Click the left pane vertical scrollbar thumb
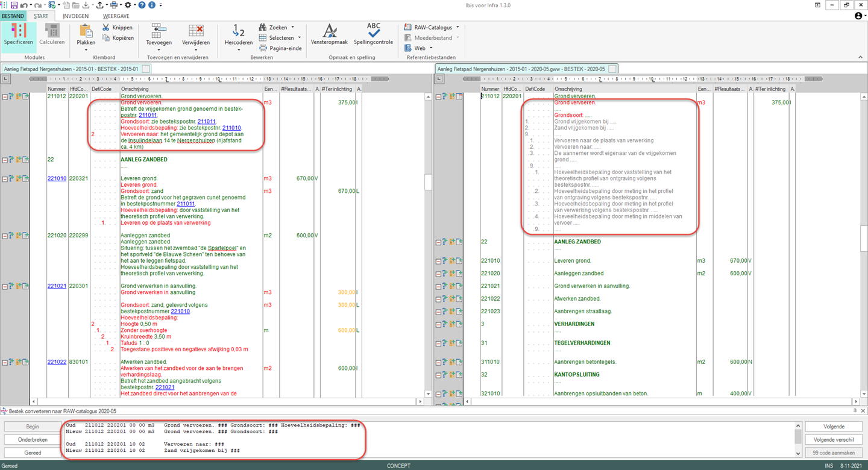 (428, 182)
